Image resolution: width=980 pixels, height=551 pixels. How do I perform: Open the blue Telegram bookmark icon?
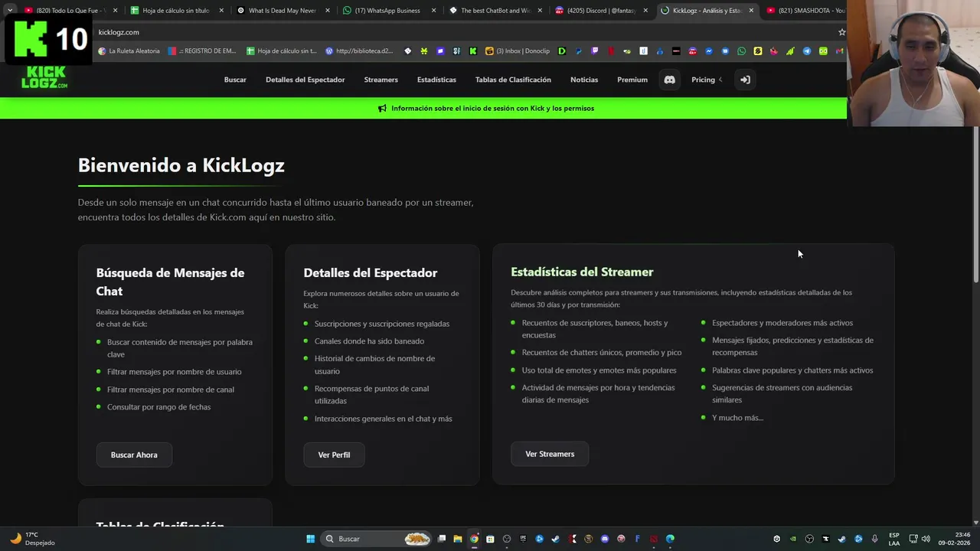[806, 51]
